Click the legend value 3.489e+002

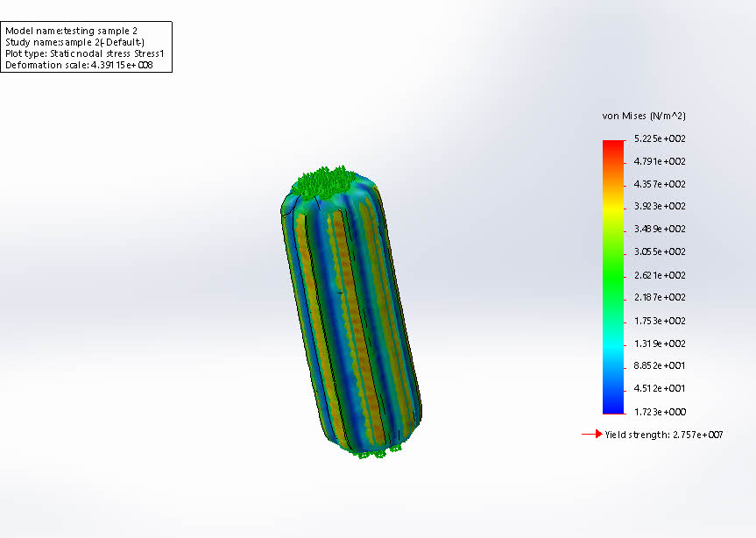click(660, 229)
